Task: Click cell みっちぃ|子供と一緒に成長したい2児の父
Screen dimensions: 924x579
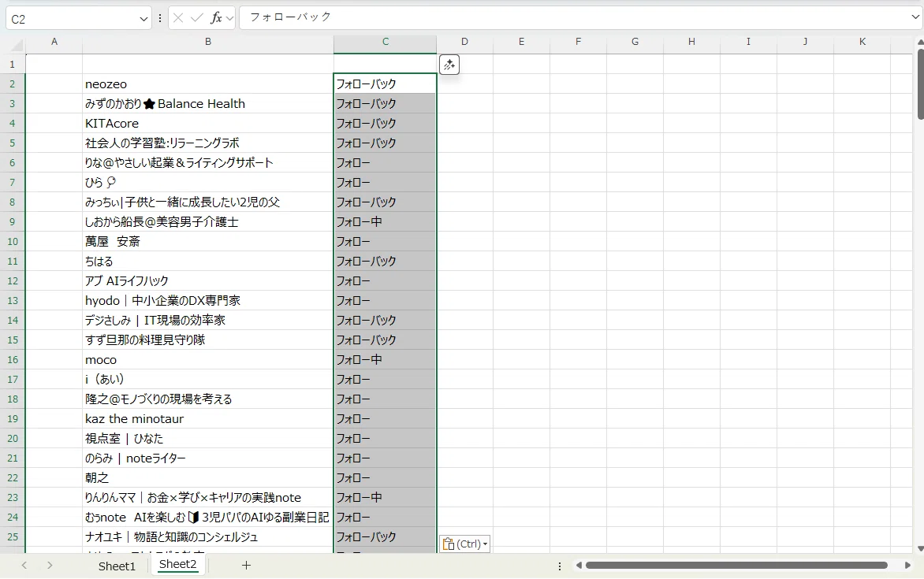Action: (x=208, y=202)
